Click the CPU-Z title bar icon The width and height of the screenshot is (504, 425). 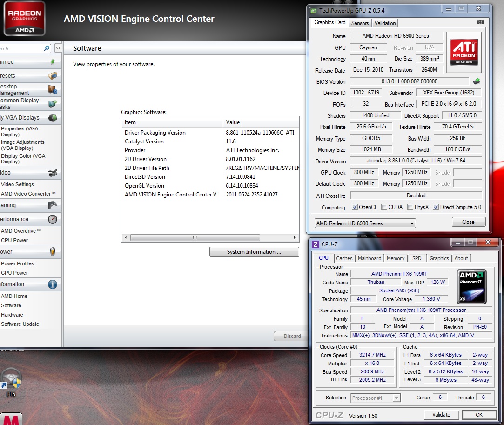click(x=316, y=244)
